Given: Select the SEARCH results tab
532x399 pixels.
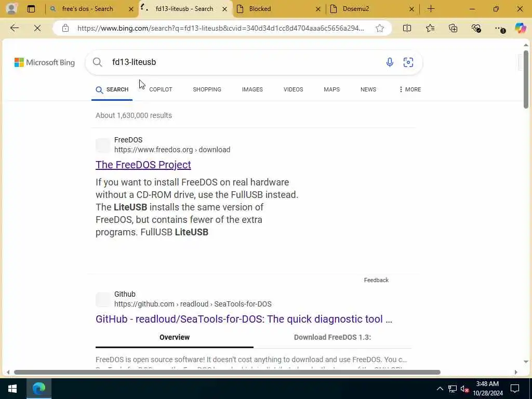Looking at the screenshot, I should [112, 89].
